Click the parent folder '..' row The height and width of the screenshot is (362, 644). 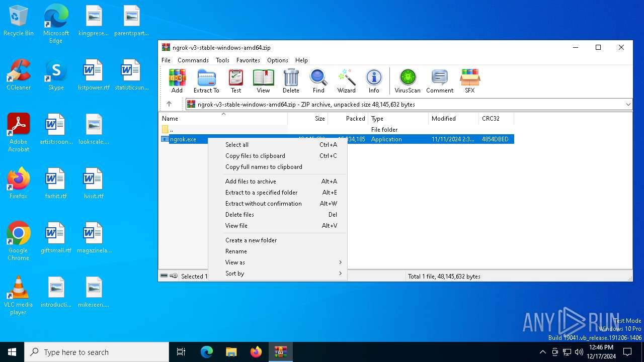[x=337, y=130]
